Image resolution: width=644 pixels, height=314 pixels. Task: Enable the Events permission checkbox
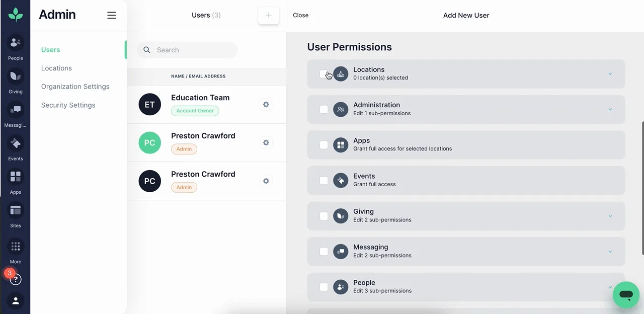coord(324,180)
